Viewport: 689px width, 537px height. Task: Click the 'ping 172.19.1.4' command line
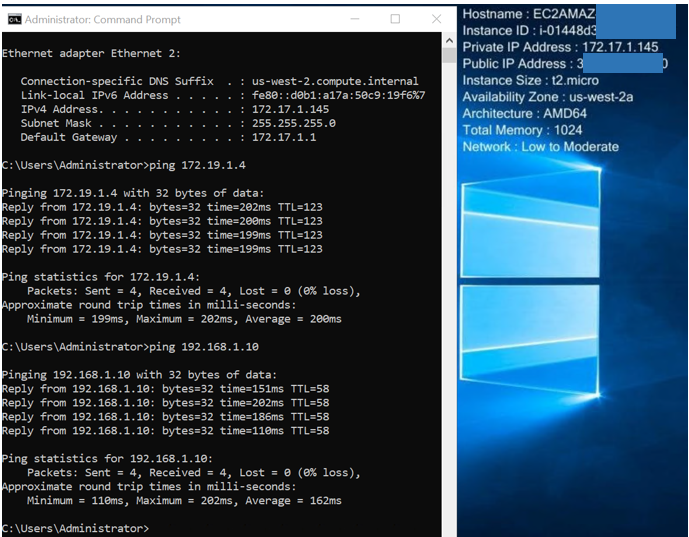pos(124,165)
